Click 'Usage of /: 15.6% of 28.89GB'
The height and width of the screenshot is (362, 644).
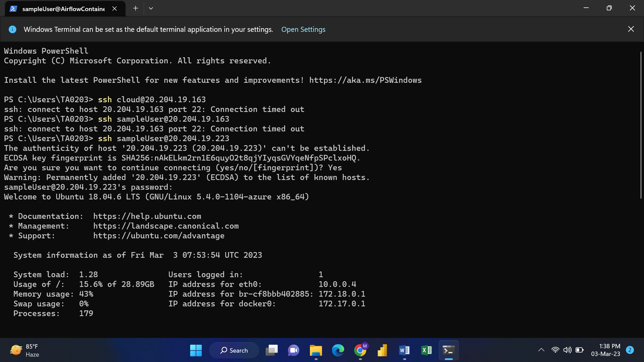click(x=84, y=285)
